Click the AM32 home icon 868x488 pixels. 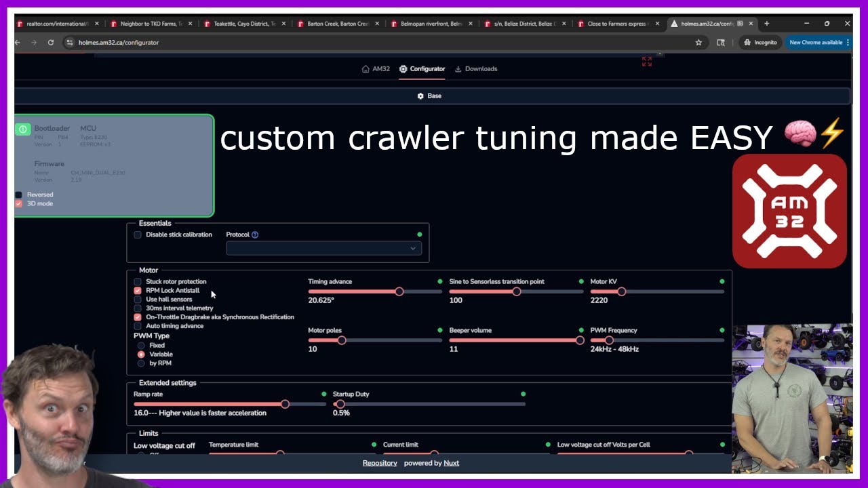click(366, 68)
